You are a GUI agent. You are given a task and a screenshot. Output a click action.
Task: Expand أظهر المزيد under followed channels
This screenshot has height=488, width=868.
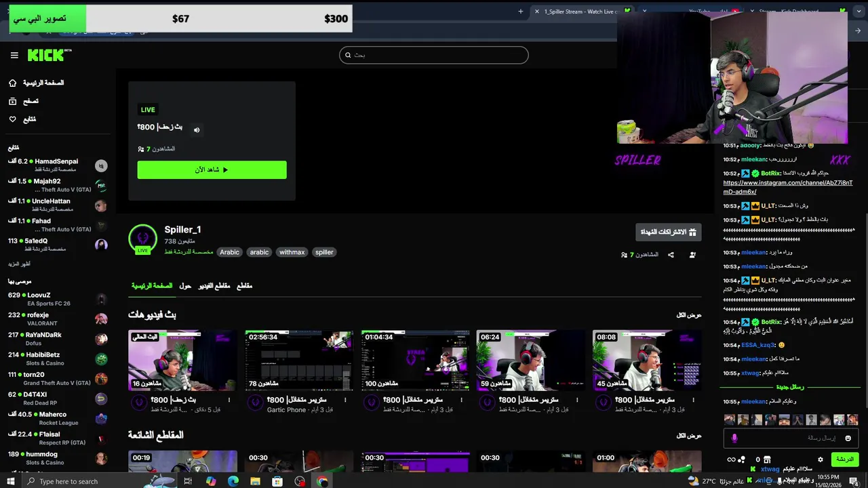point(20,264)
